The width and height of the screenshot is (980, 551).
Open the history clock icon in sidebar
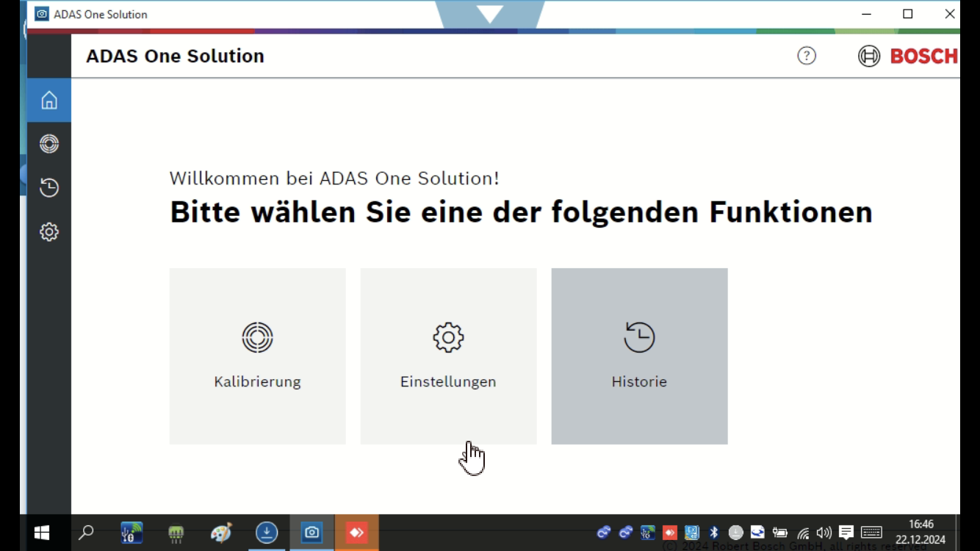pyautogui.click(x=49, y=188)
